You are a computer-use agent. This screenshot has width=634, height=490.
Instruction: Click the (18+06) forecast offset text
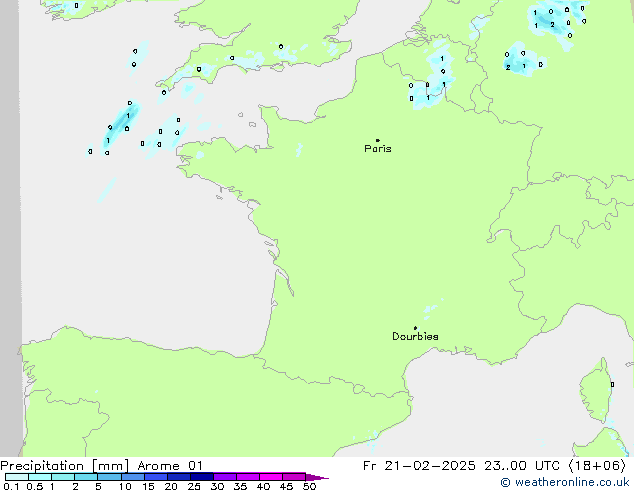coord(598,466)
